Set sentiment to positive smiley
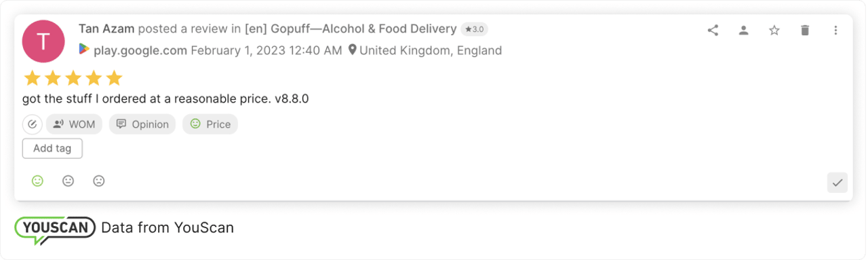 (37, 181)
